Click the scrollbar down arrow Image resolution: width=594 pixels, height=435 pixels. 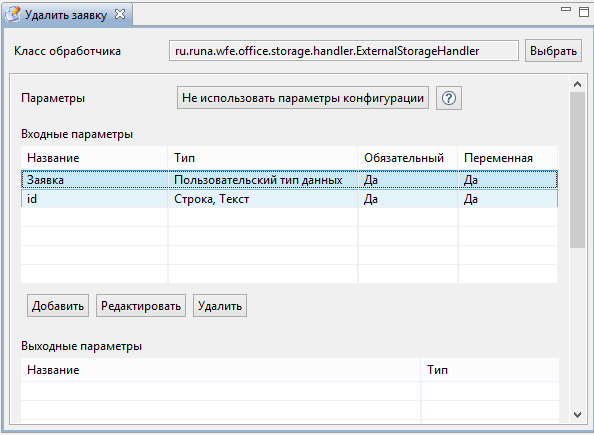(577, 415)
